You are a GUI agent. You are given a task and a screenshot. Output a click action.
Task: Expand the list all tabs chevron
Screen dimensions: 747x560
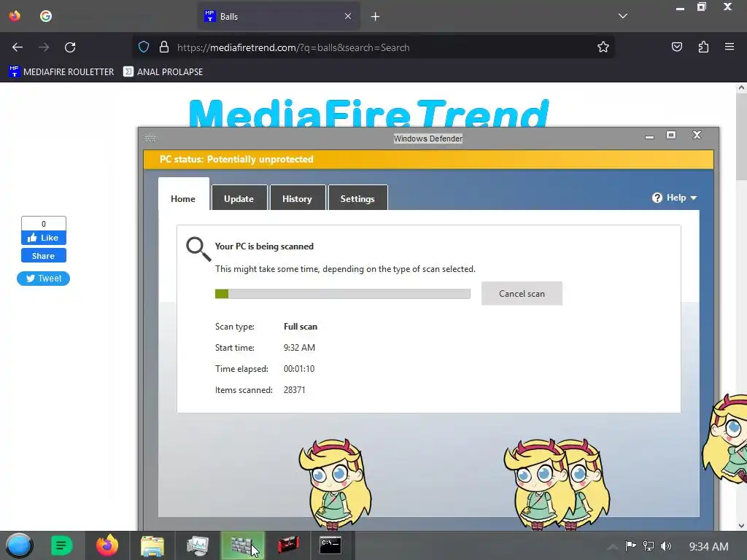(x=623, y=16)
